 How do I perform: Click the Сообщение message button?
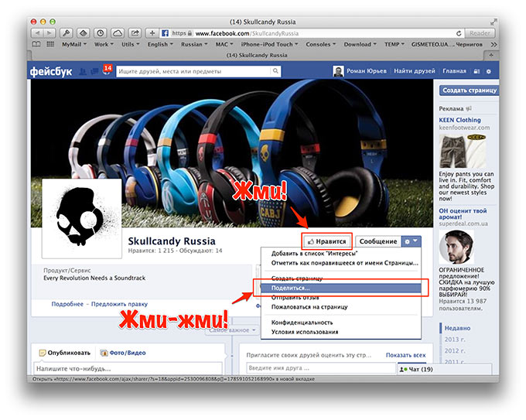coord(378,241)
